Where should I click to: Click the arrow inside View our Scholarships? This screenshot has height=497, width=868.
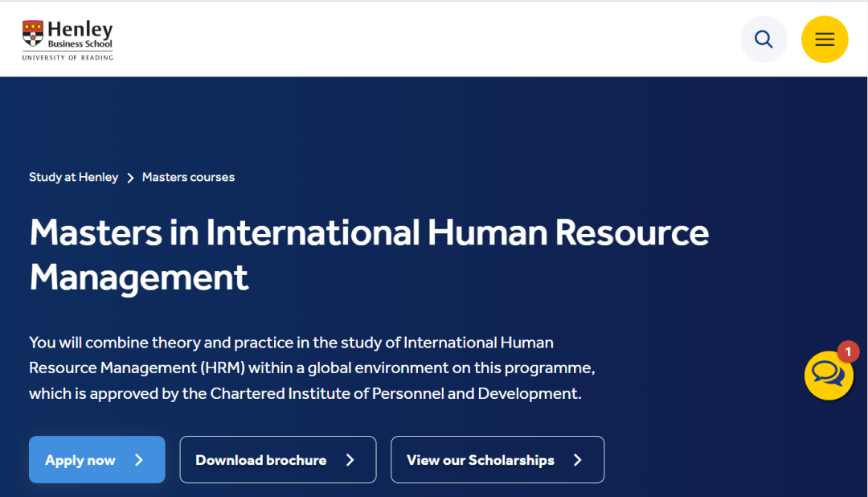(x=577, y=460)
